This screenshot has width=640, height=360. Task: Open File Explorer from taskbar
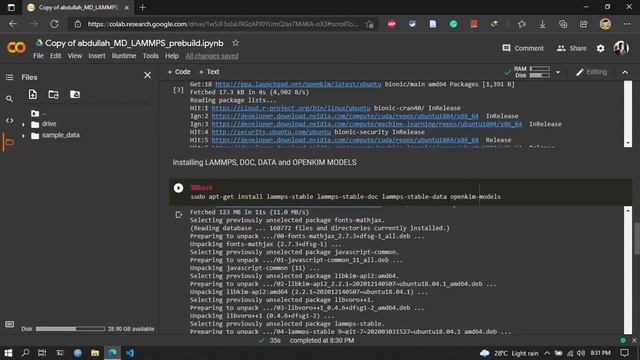point(95,353)
